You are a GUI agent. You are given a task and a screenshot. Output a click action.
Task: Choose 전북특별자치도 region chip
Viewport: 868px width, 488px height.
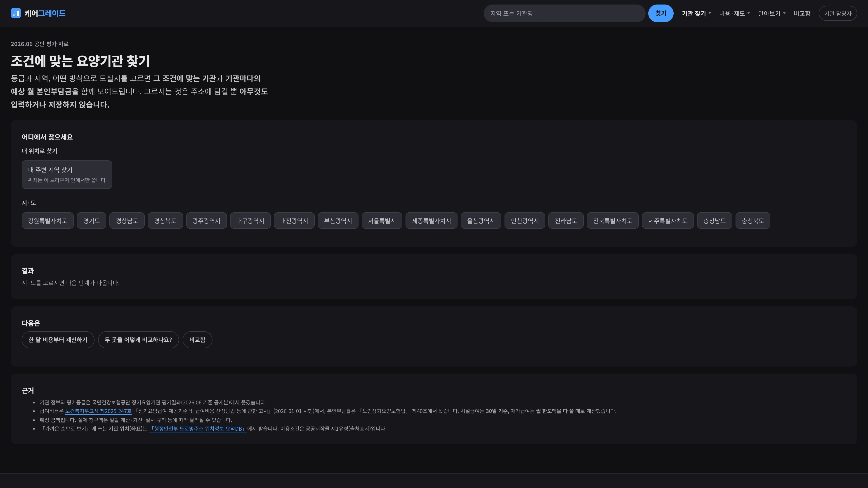613,221
